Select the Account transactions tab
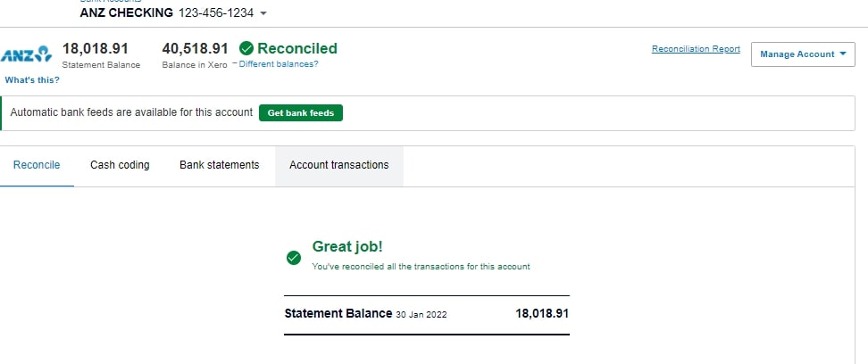This screenshot has width=868, height=364. click(338, 165)
